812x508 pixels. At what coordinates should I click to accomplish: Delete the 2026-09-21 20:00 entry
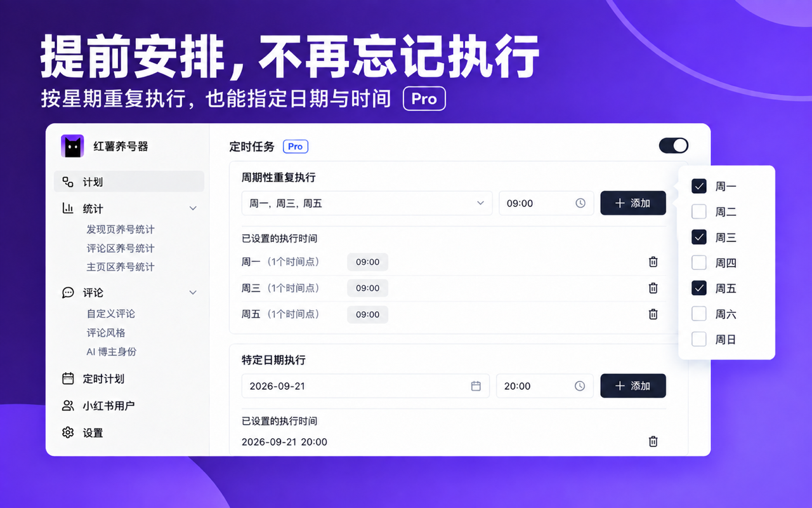653,441
